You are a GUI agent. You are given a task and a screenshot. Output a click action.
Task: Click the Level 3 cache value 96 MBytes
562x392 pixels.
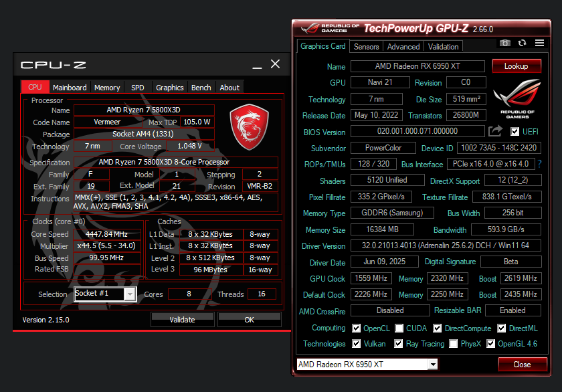210,270
